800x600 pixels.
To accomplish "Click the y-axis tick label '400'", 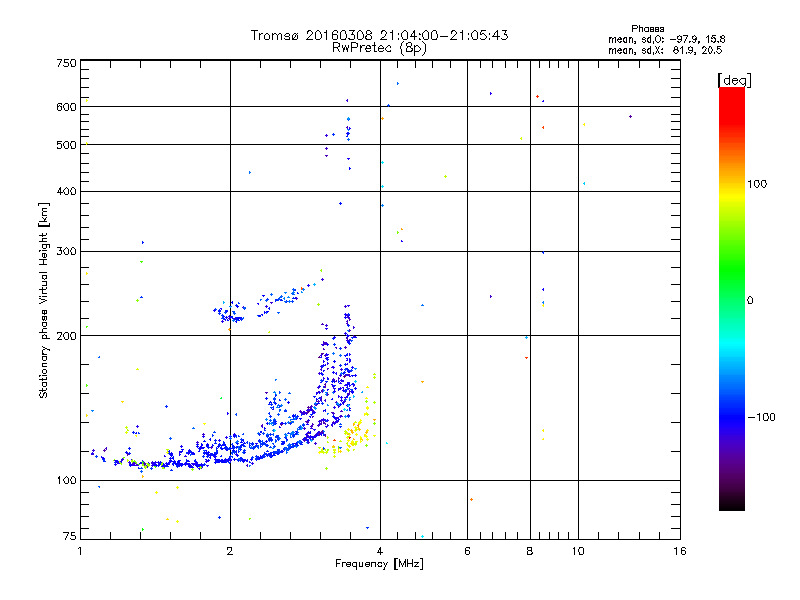I will pyautogui.click(x=66, y=191).
